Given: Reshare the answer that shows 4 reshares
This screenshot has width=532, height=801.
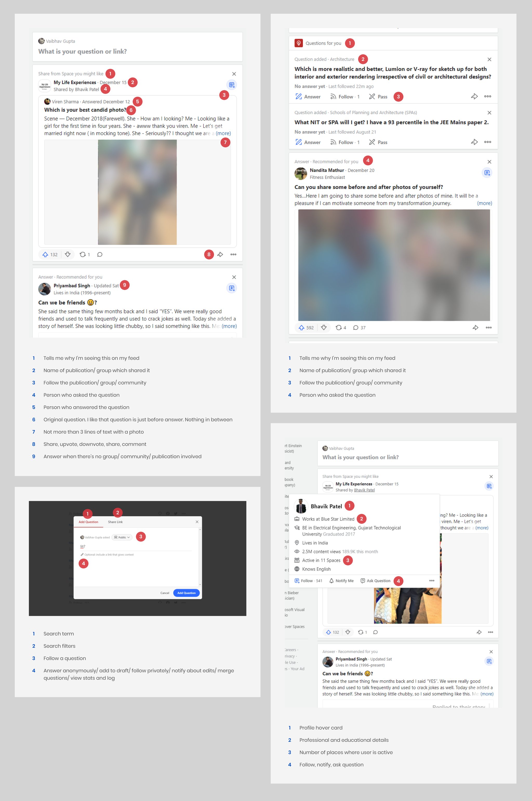Looking at the screenshot, I should (341, 328).
